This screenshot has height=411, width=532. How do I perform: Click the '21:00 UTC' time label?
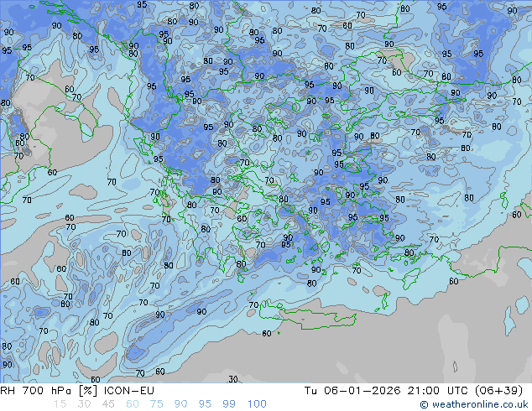pyautogui.click(x=437, y=391)
